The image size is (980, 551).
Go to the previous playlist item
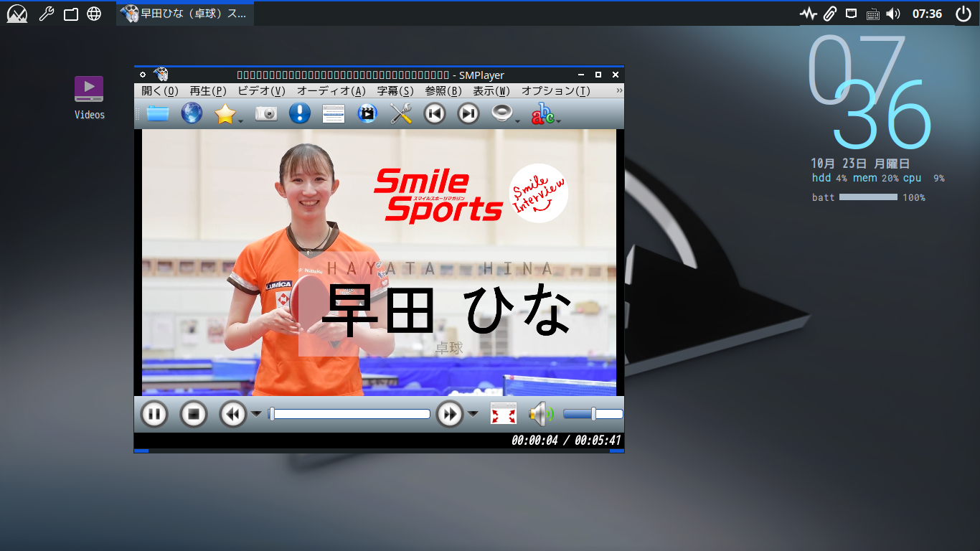[x=435, y=113]
